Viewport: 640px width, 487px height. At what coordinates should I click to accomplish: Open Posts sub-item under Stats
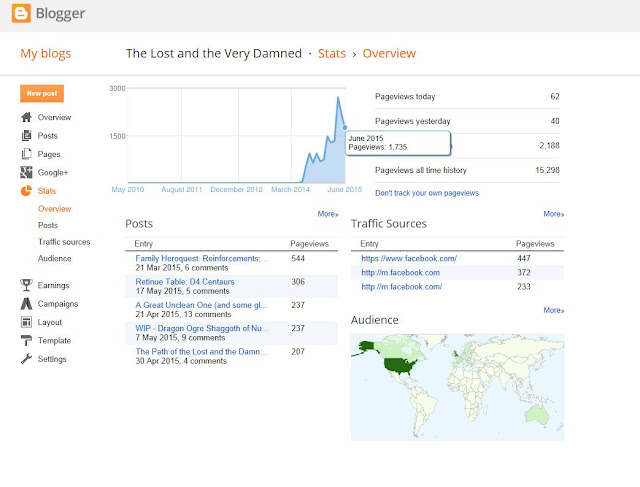[48, 225]
